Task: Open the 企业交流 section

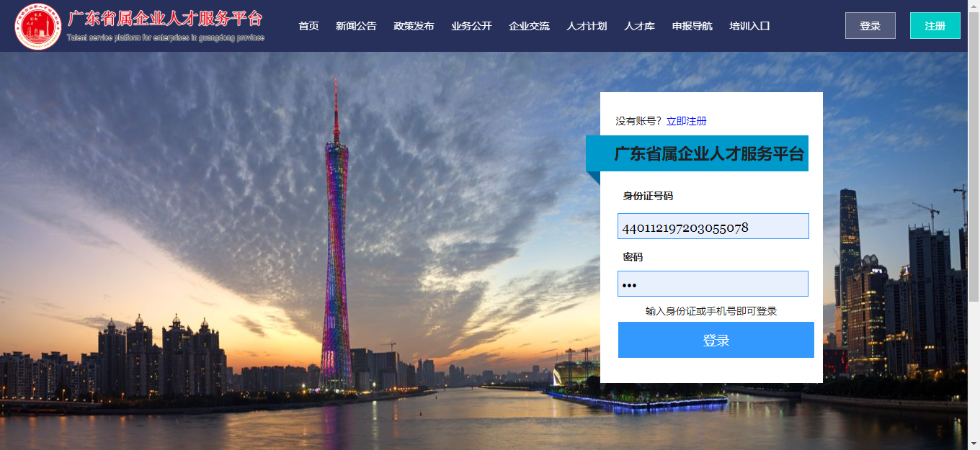Action: [x=529, y=26]
